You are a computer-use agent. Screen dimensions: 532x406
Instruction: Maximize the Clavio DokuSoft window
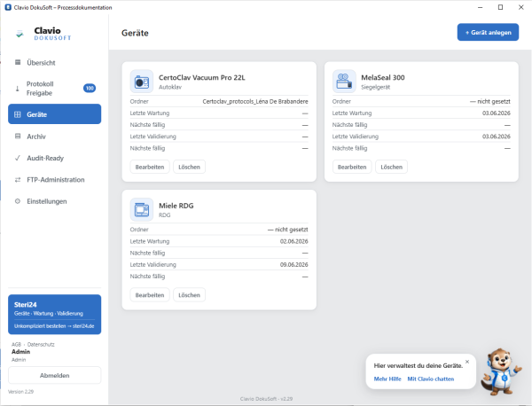(500, 7)
